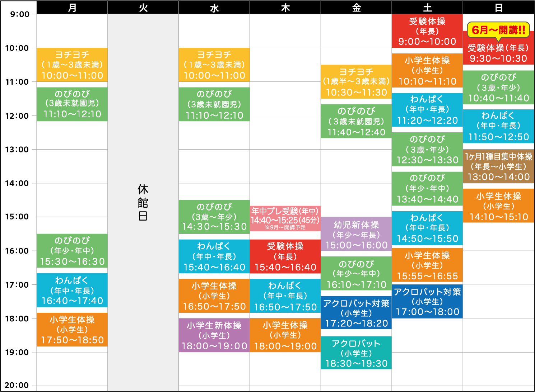The height and width of the screenshot is (392, 535).
Task: Click the 9:00 time label
Action: coord(20,15)
